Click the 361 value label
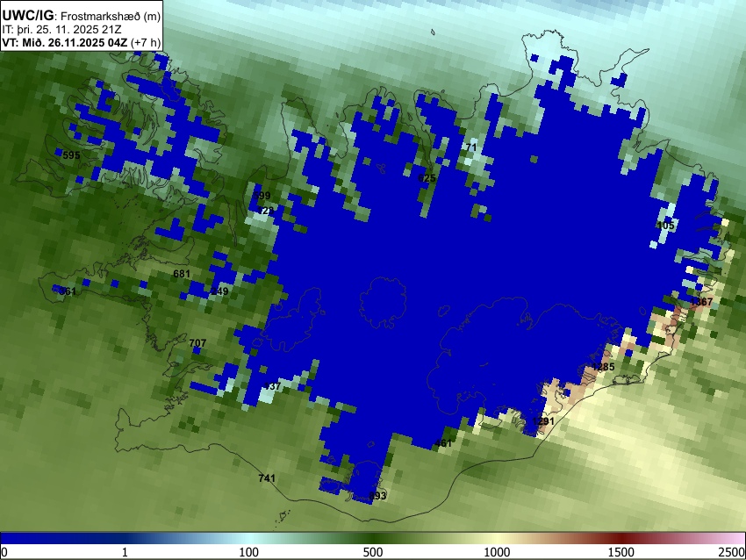 point(67,291)
